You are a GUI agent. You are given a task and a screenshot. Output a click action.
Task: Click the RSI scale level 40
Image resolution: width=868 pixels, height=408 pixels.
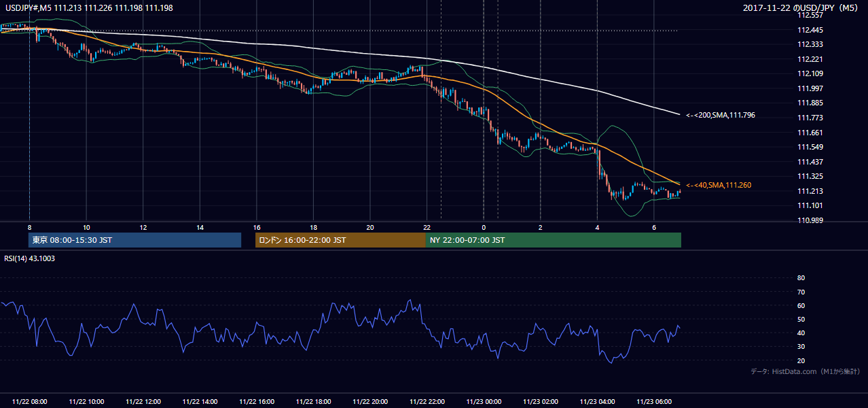(801, 333)
